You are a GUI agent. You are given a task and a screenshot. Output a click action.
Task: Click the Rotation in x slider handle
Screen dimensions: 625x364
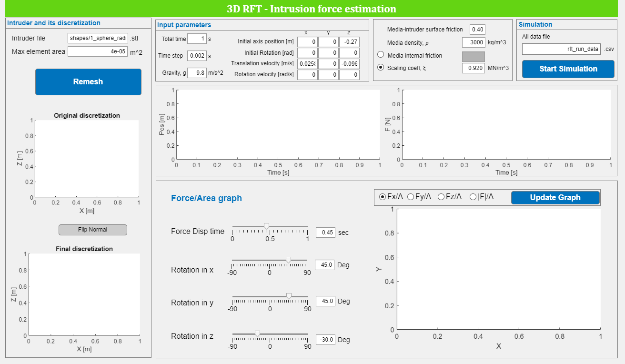[288, 260]
